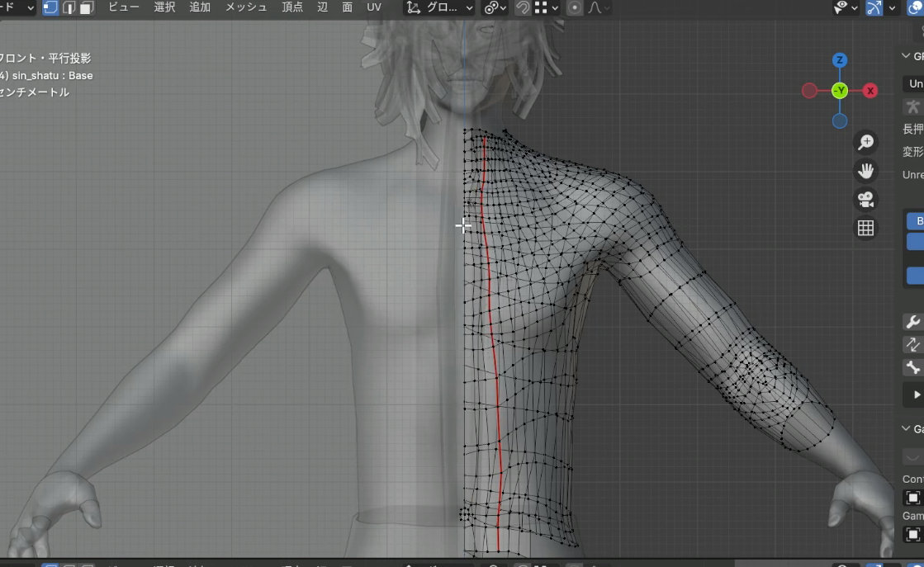Open the グロ... transform orientation dropdown
This screenshot has width=924, height=567.
tap(439, 7)
